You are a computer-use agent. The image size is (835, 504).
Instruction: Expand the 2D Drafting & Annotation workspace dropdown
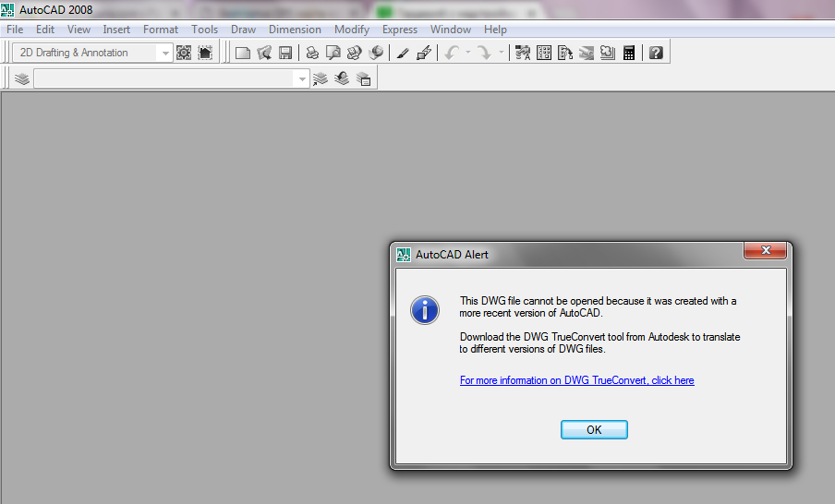click(x=165, y=53)
